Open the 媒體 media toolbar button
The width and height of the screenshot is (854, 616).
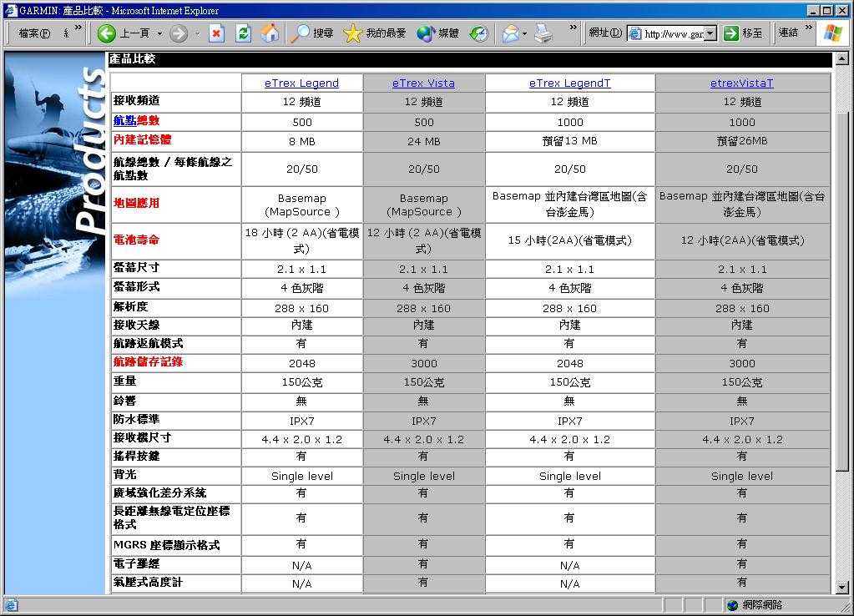pos(438,33)
